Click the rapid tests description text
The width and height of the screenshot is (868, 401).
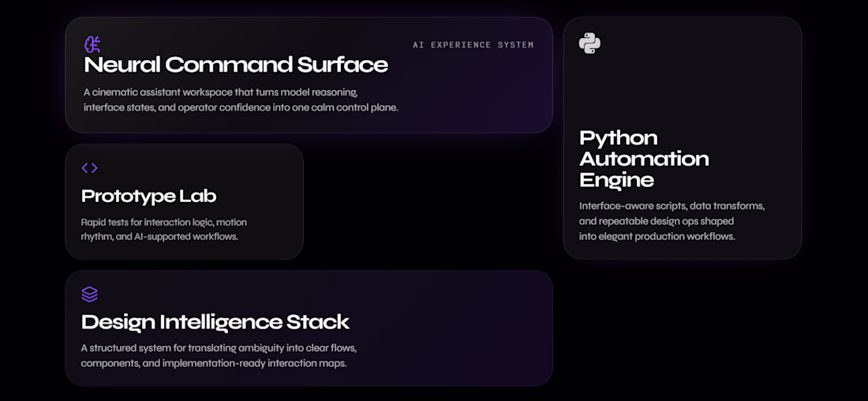(x=164, y=229)
